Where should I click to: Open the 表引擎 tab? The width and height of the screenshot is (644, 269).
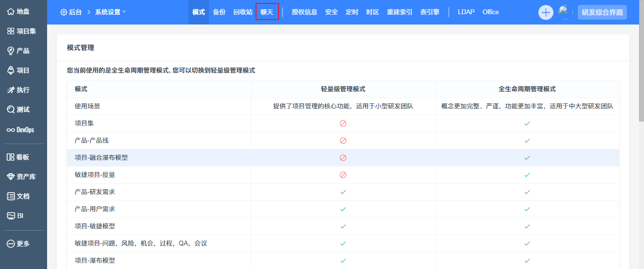[x=430, y=12]
